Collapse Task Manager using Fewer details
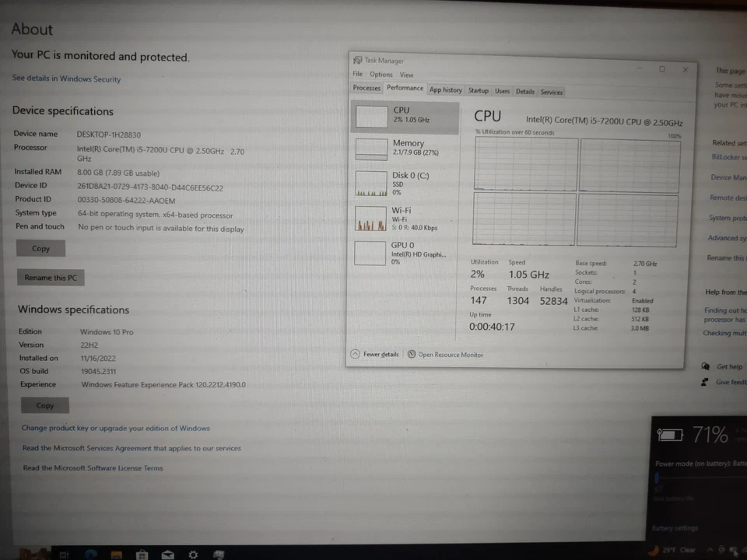The height and width of the screenshot is (560, 747). (378, 354)
